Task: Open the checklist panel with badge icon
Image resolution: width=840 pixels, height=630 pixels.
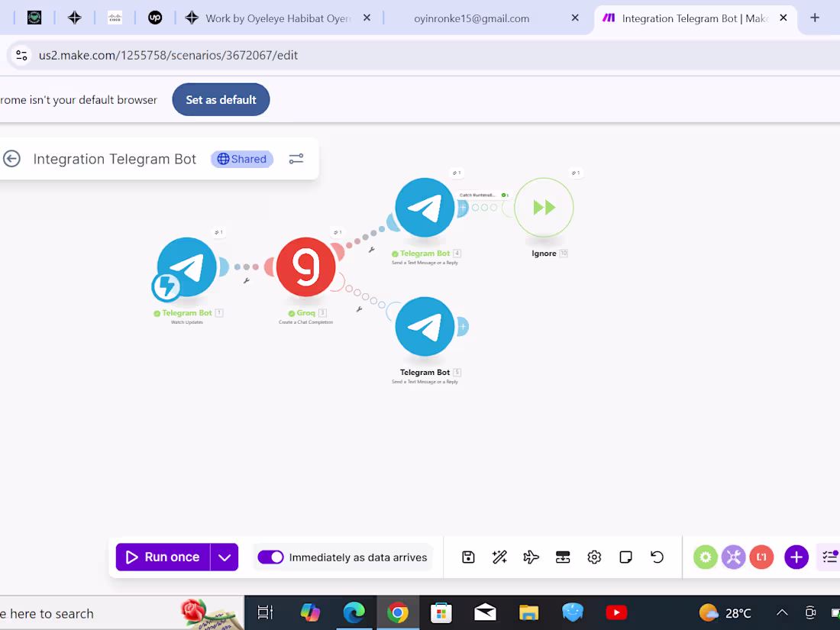Action: [829, 557]
